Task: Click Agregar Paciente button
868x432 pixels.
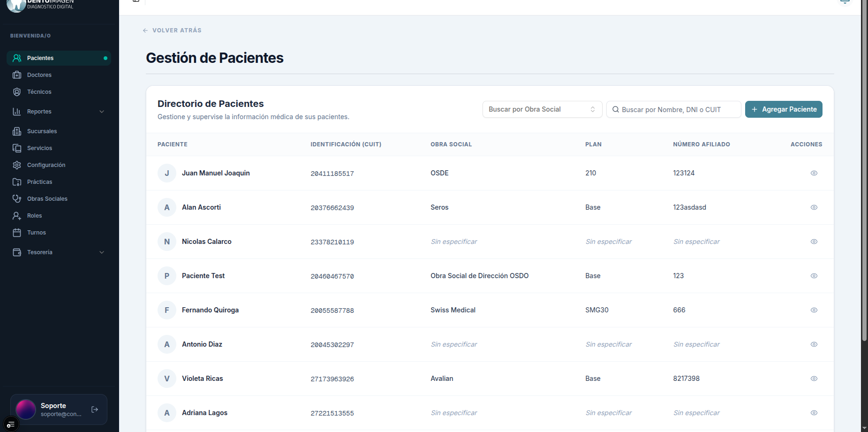Action: pos(784,109)
